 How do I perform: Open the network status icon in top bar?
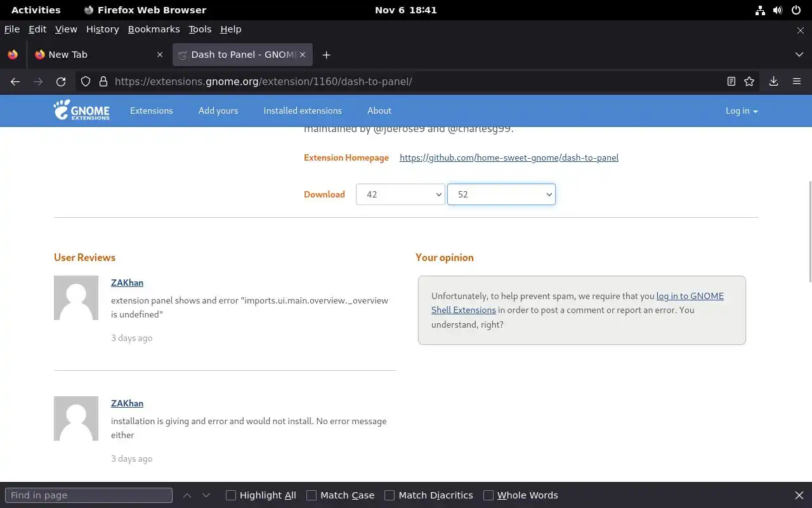click(x=760, y=10)
